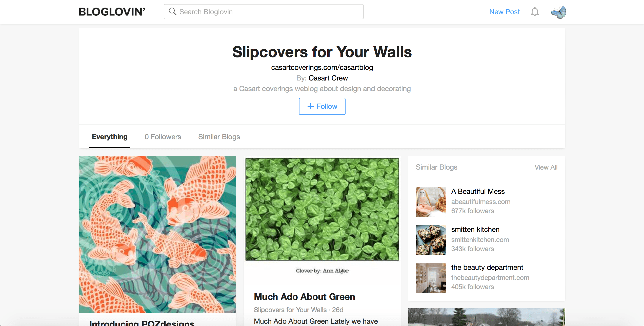Open the butterfly profile avatar menu

[558, 12]
